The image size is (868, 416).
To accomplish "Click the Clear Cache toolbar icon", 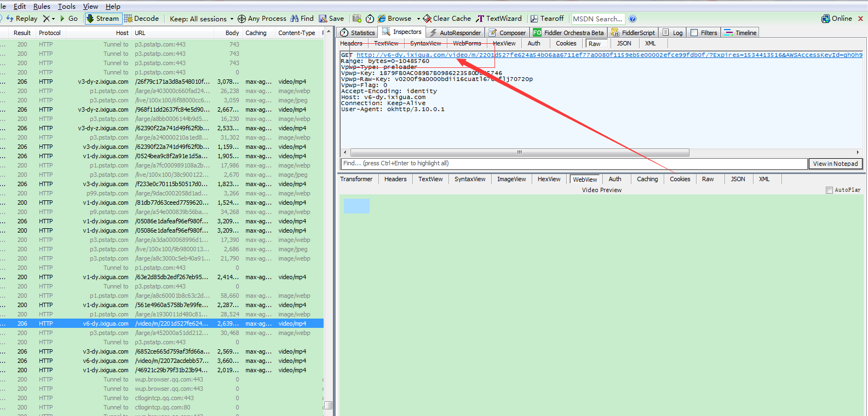I will pyautogui.click(x=427, y=19).
